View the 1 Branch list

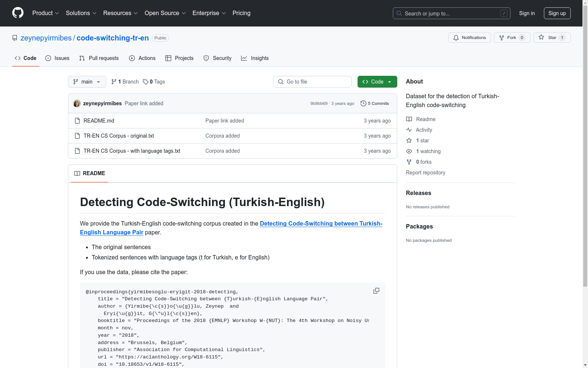(125, 82)
